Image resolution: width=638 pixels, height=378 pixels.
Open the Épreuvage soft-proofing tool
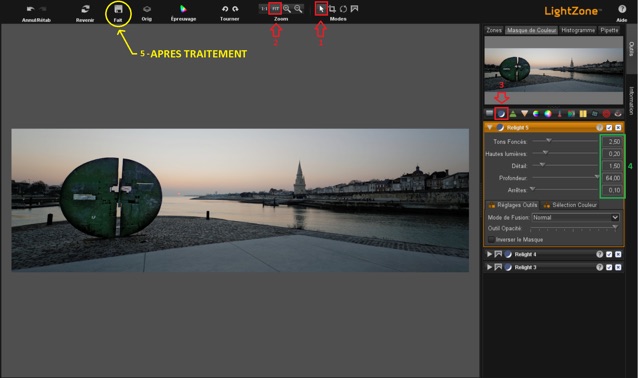tap(183, 9)
